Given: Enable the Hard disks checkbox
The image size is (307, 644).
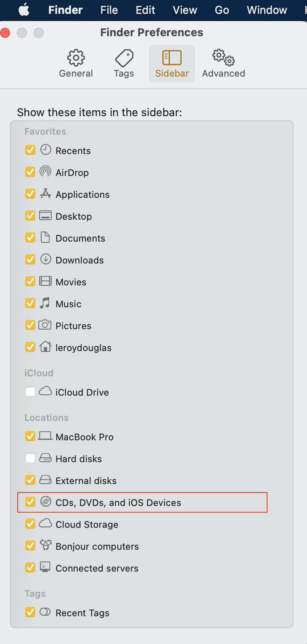Looking at the screenshot, I should [x=30, y=458].
